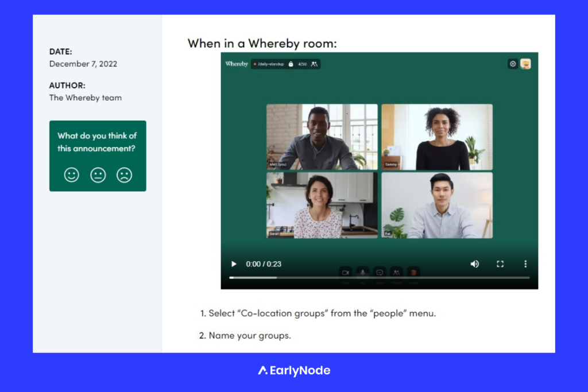Click What do you think of this announcement
588x392 pixels.
(x=97, y=142)
